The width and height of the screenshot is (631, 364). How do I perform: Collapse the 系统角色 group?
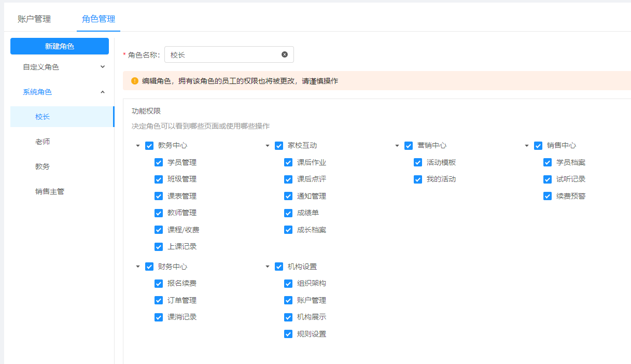point(62,92)
